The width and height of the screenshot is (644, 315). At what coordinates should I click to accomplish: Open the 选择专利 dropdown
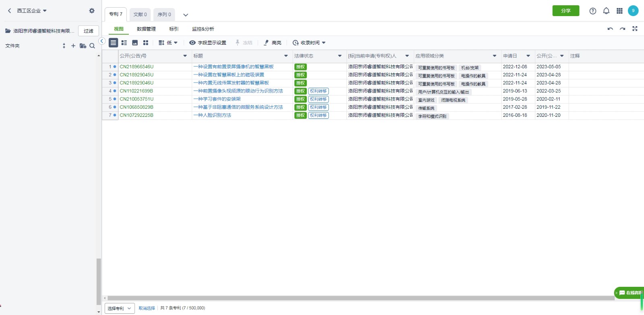[120, 308]
